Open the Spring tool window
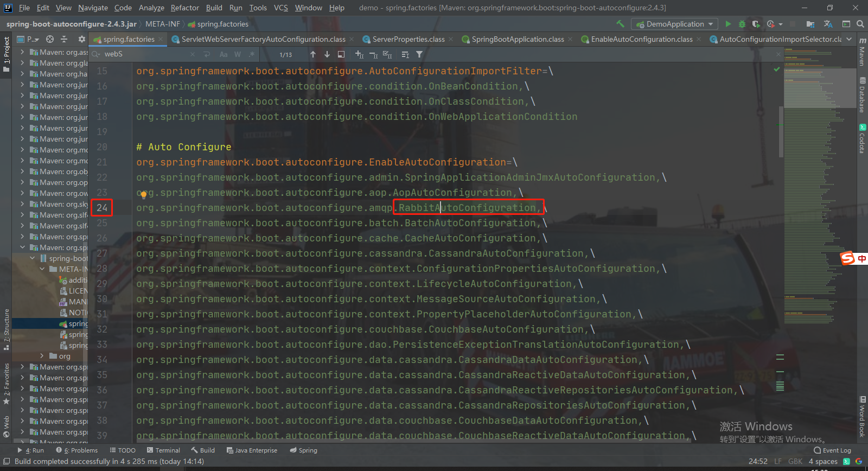Viewport: 868px width, 471px height. point(304,450)
